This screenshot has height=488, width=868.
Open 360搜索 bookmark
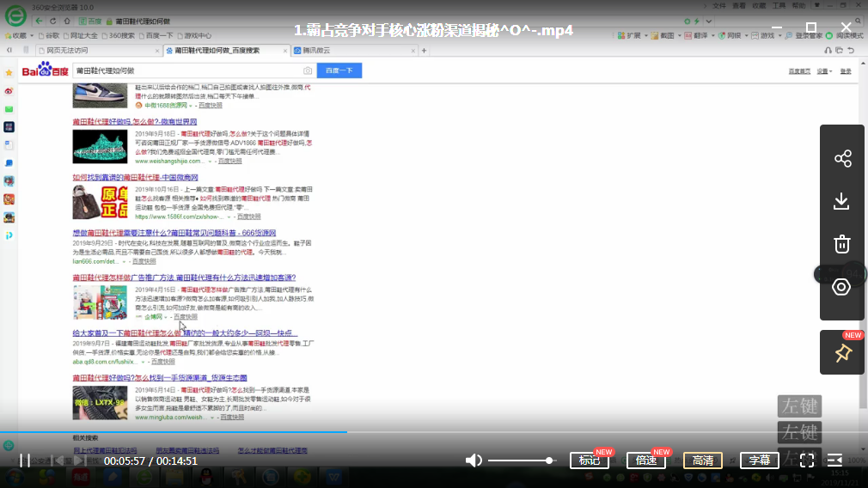pos(118,35)
